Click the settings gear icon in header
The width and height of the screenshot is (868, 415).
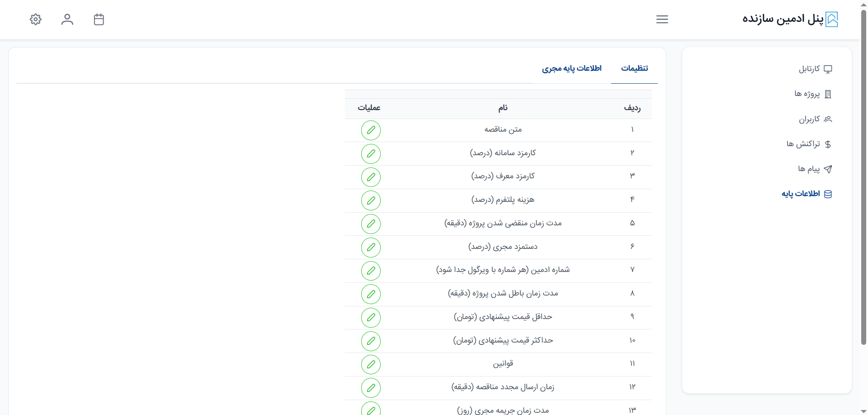[36, 19]
